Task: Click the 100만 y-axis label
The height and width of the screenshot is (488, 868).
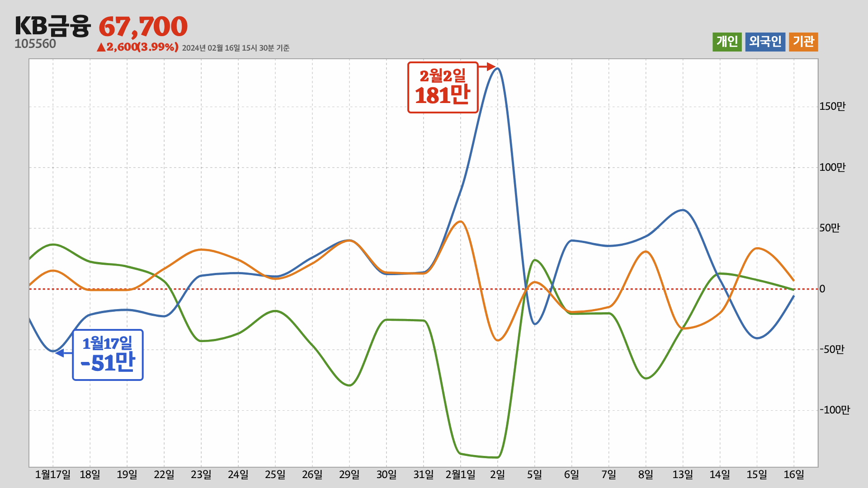Action: click(832, 168)
